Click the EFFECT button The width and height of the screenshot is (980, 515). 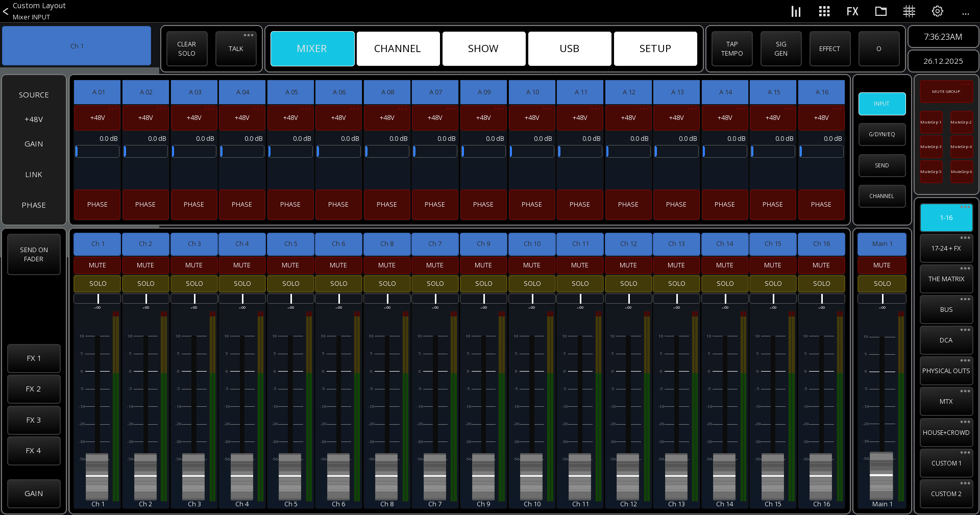(x=830, y=48)
